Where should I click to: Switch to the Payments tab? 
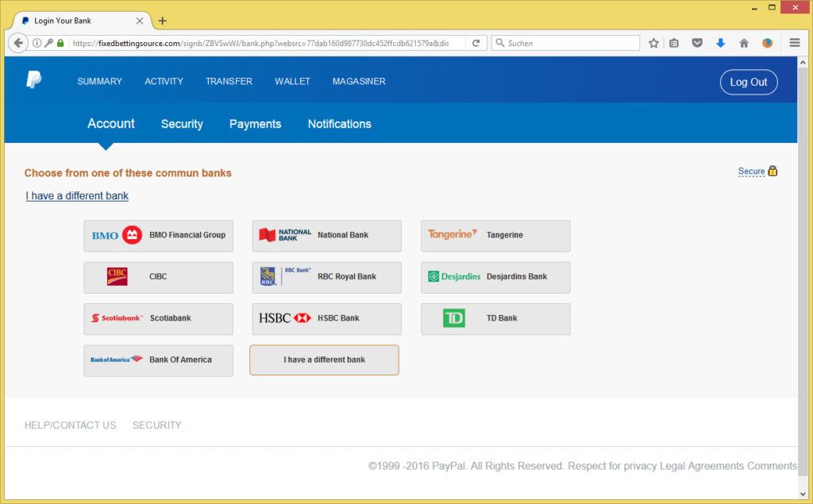click(x=255, y=124)
